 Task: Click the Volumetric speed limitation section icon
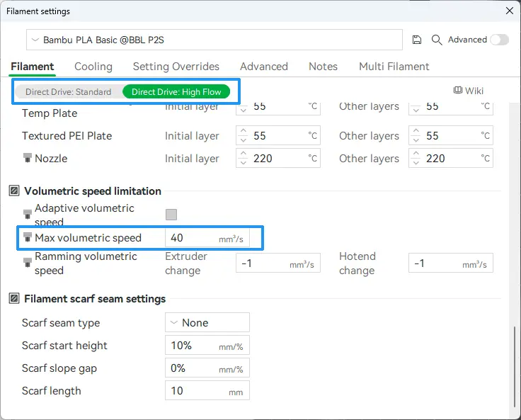click(x=14, y=191)
